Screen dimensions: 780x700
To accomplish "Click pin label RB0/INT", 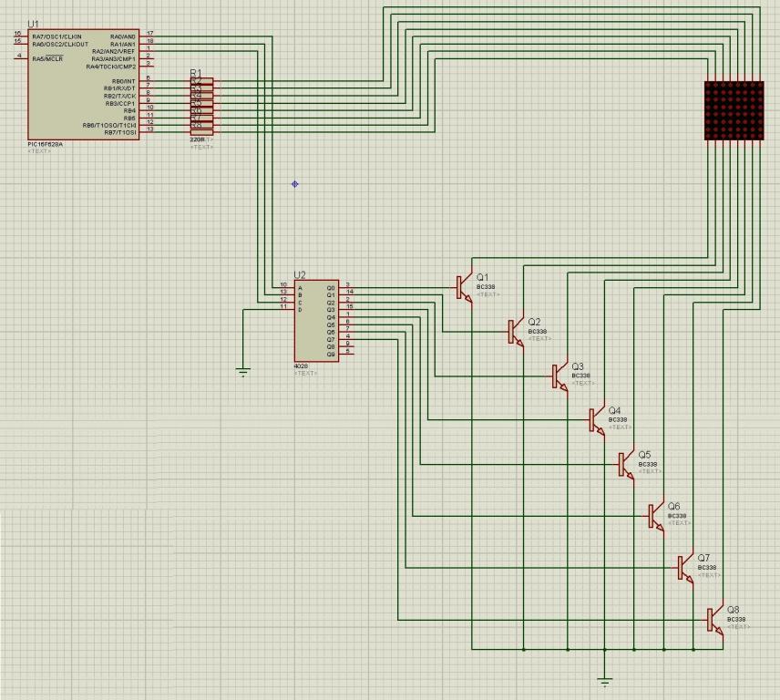I will [x=123, y=82].
